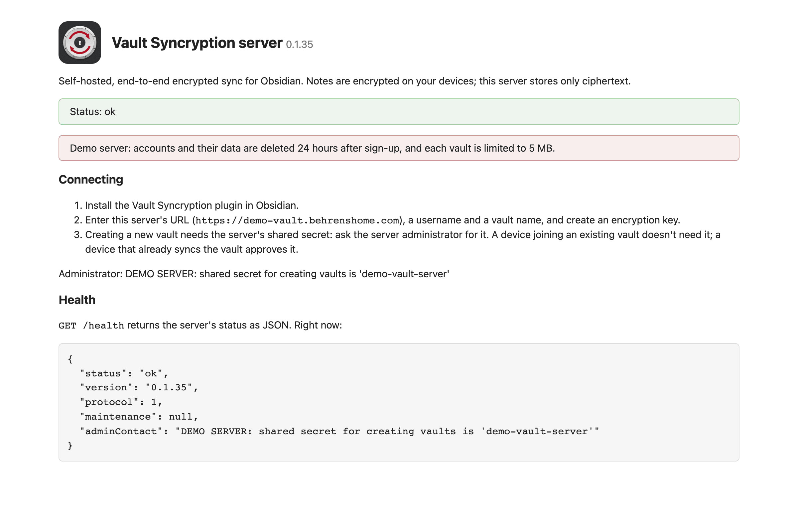Click the Administrator: DEMO SERVER shared secret line
798x532 pixels.
click(254, 274)
